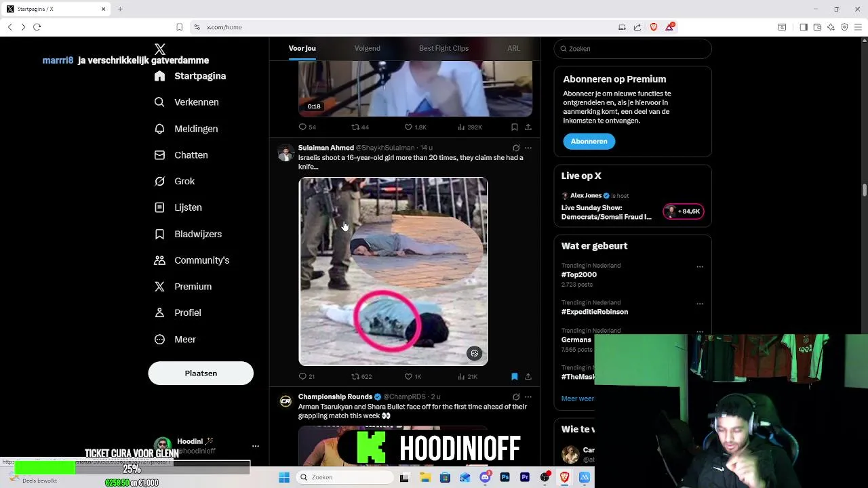The width and height of the screenshot is (868, 488).
Task: Open more options on Sulaiman Ahmed's post
Action: pyautogui.click(x=528, y=148)
